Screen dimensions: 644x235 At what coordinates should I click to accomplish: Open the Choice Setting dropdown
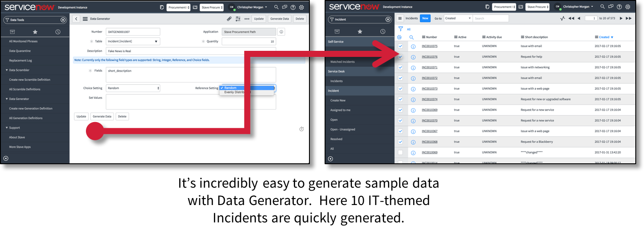[133, 88]
